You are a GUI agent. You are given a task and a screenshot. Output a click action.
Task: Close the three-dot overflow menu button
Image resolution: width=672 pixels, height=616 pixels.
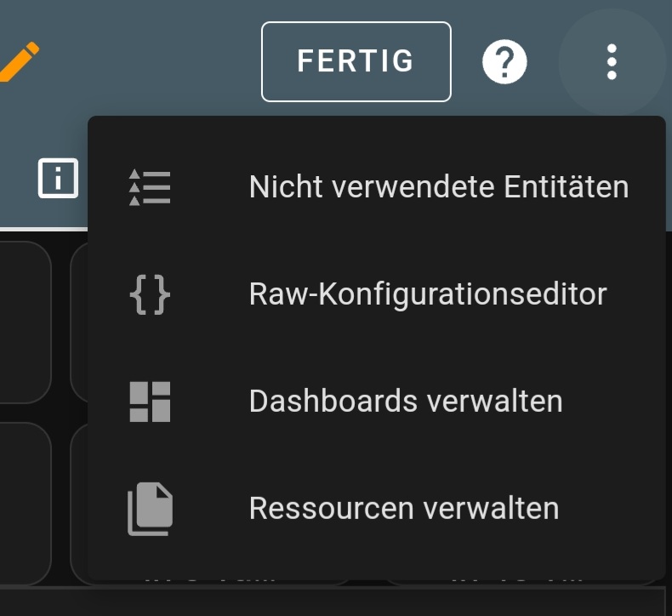point(612,61)
